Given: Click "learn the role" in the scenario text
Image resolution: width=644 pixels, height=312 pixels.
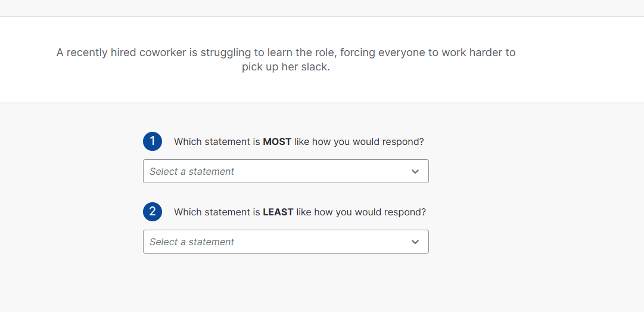Looking at the screenshot, I should (x=302, y=52).
